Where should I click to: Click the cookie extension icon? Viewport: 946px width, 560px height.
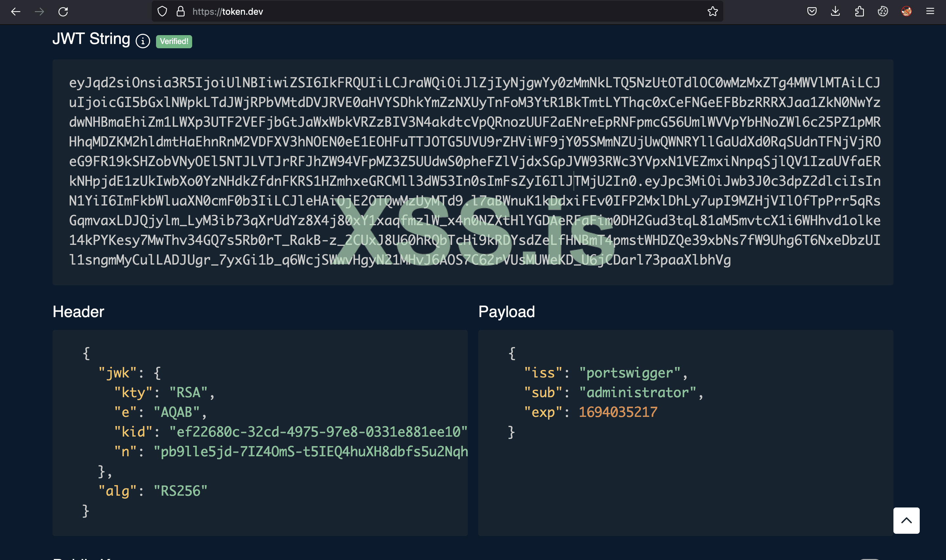pyautogui.click(x=883, y=12)
